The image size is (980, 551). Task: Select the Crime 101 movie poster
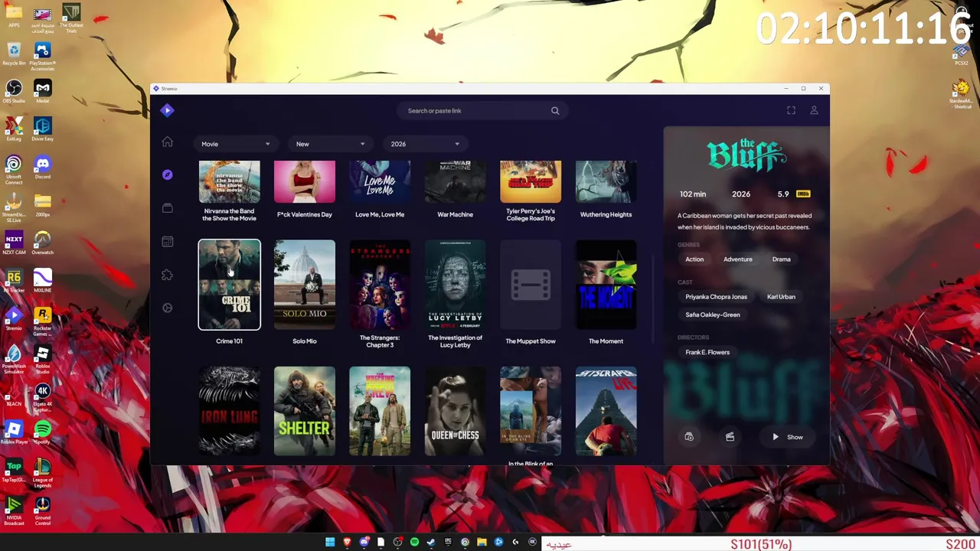(229, 285)
